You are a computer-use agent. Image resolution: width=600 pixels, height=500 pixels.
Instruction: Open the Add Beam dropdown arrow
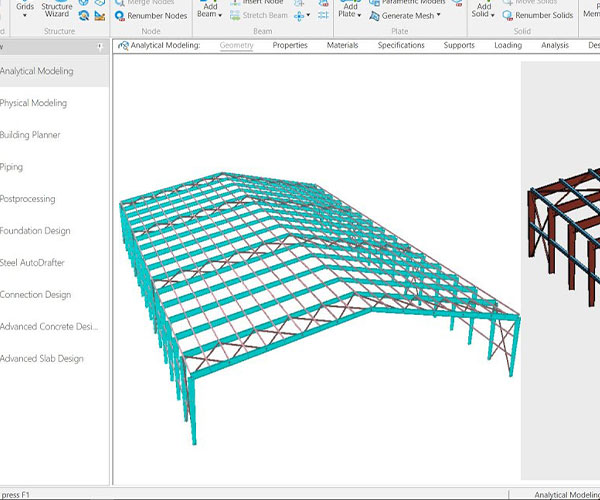tap(218, 16)
